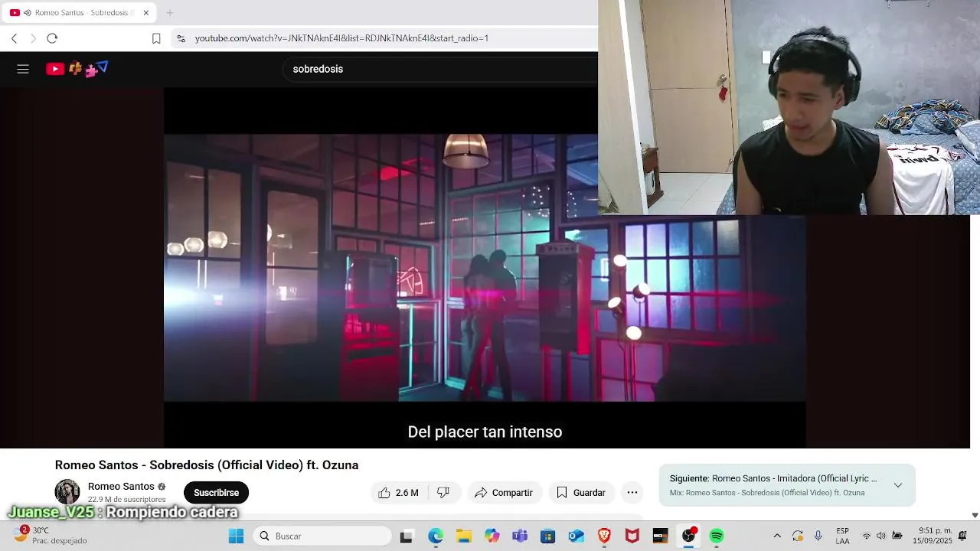The width and height of the screenshot is (980, 551).
Task: Open volume speaker tray icon
Action: [881, 536]
